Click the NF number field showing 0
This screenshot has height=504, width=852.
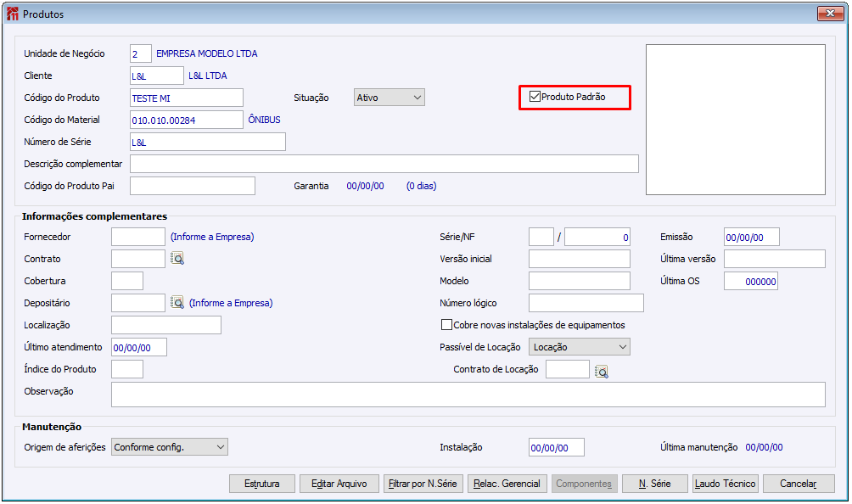point(597,237)
